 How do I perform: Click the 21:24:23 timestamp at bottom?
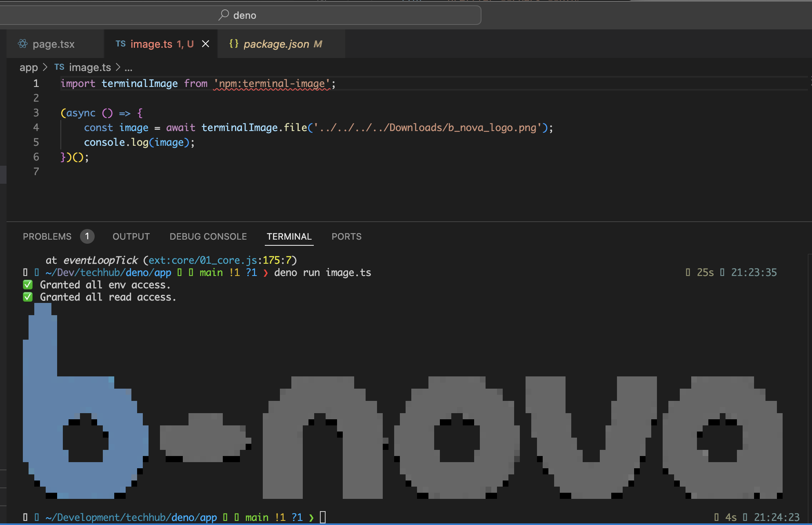(x=777, y=517)
